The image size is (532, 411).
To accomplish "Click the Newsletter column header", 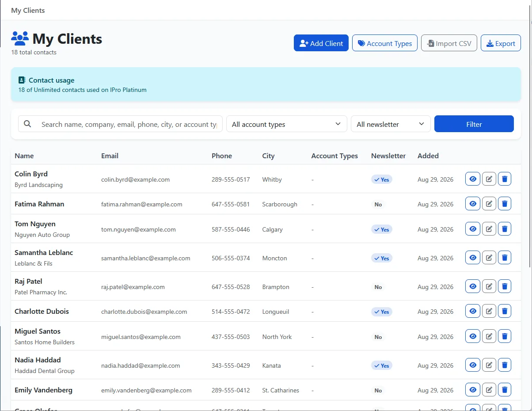I will tap(388, 156).
